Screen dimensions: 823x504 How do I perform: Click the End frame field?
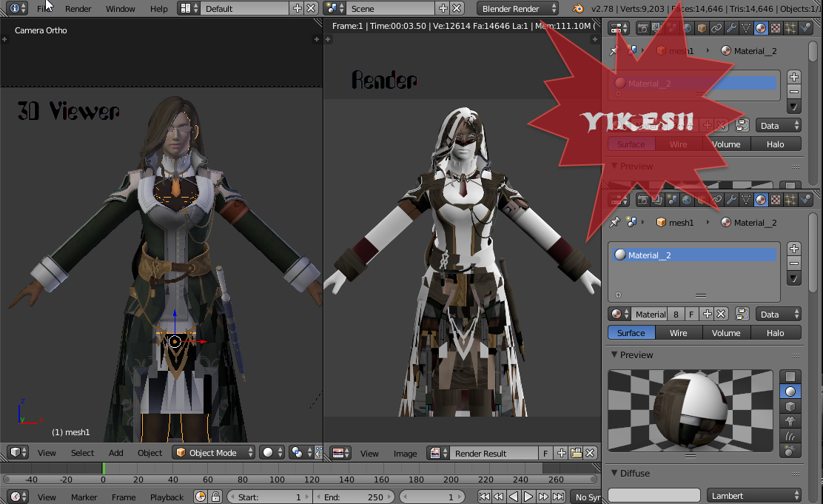coord(353,497)
